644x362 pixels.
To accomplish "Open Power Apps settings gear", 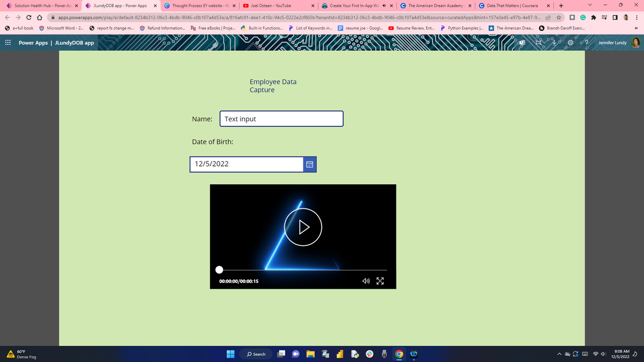I will tap(570, 42).
